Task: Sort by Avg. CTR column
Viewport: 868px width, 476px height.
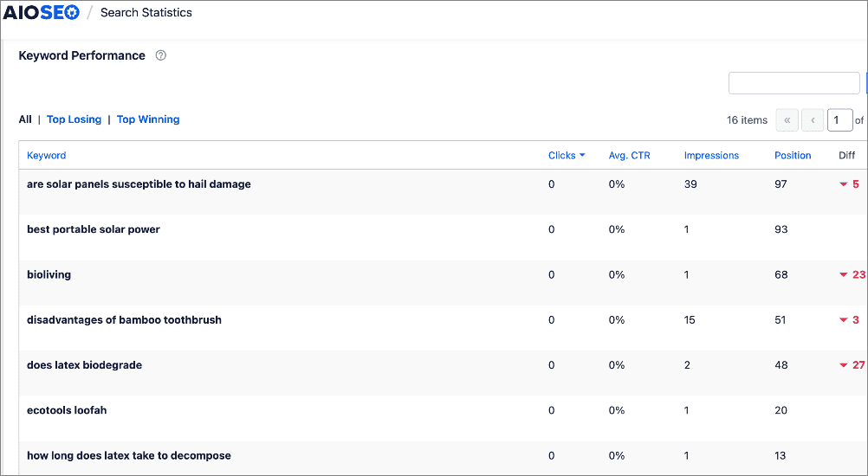Action: [x=630, y=156]
